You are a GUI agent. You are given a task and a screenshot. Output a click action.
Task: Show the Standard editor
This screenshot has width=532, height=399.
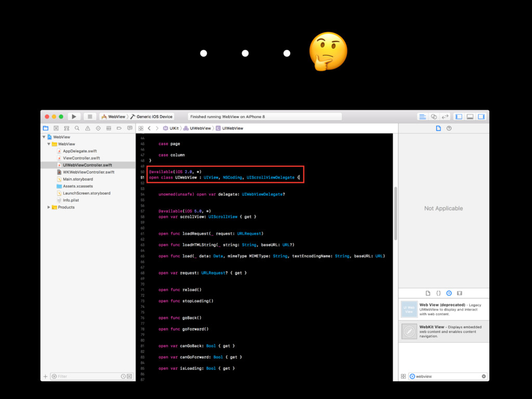point(422,116)
